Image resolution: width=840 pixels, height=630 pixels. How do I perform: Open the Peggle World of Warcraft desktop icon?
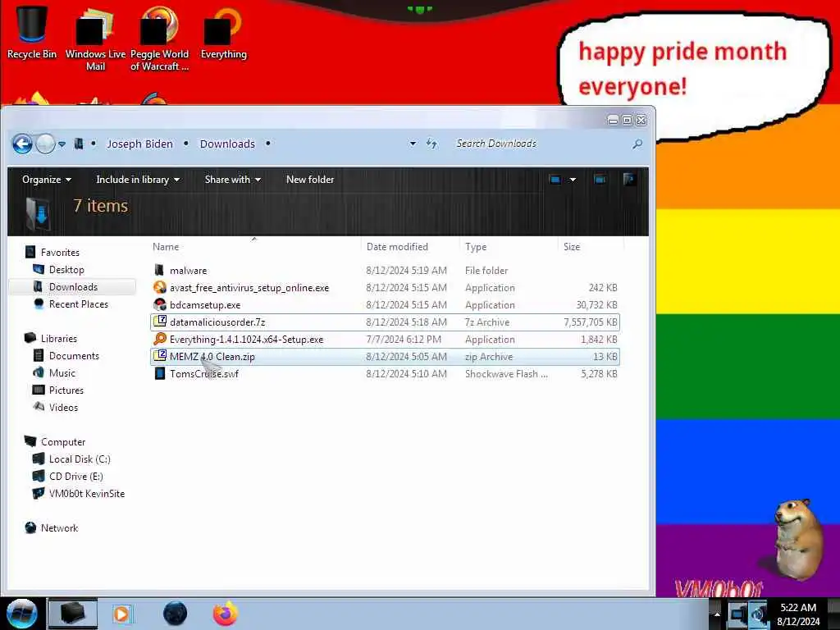[x=159, y=39]
